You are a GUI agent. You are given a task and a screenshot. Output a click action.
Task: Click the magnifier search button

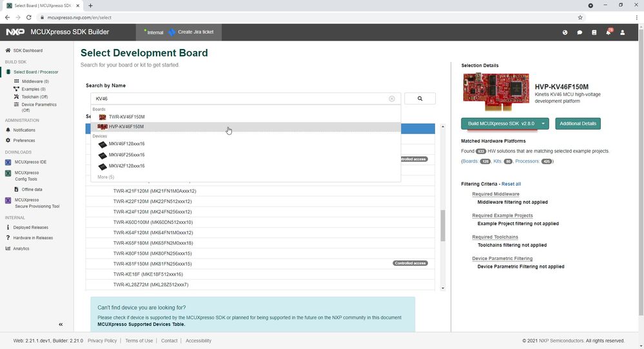coord(420,99)
